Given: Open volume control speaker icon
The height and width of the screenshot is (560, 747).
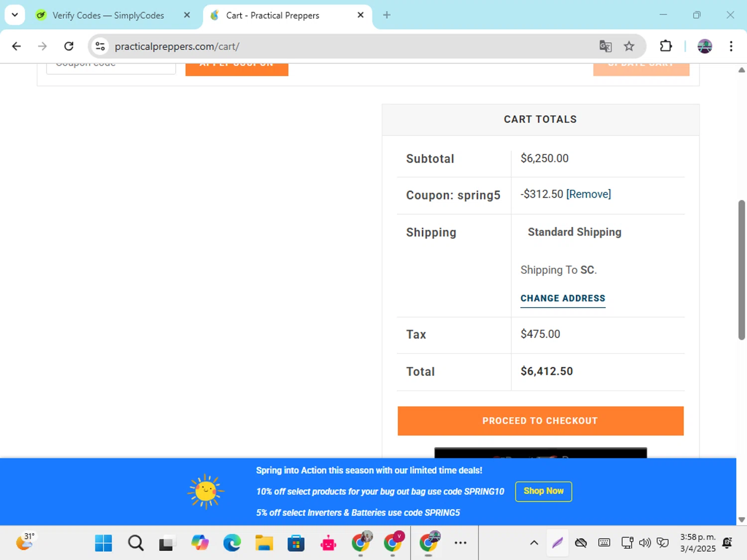Looking at the screenshot, I should point(645,543).
